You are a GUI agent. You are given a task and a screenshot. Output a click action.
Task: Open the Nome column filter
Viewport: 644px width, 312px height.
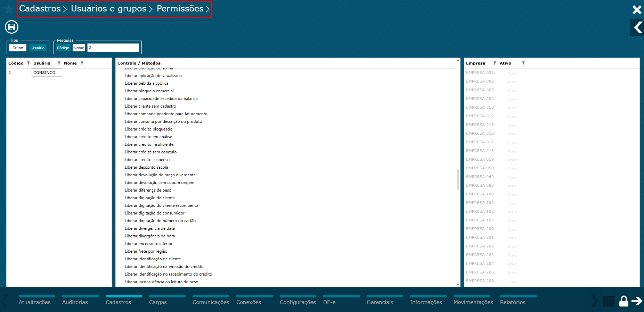pos(82,63)
